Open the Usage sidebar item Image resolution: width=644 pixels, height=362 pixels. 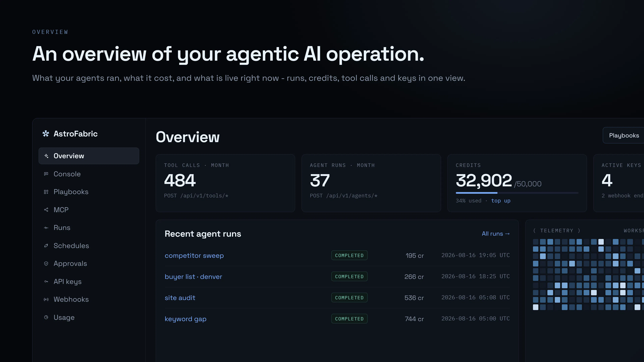(89, 317)
